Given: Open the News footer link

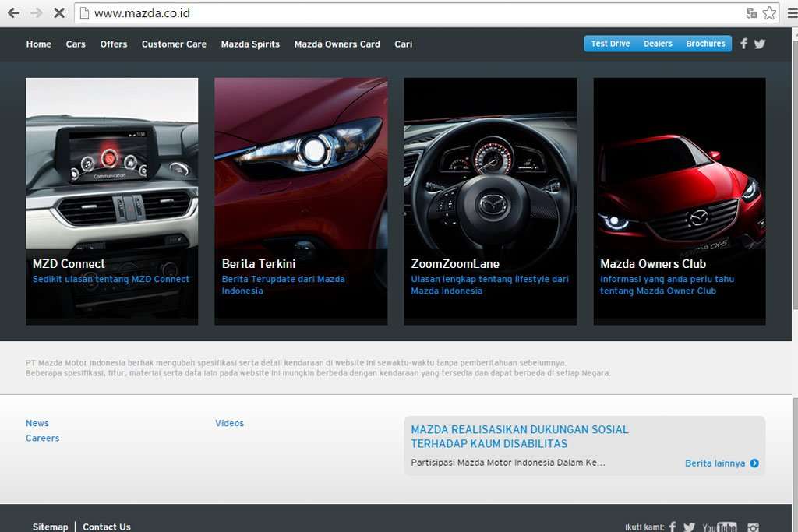Looking at the screenshot, I should tap(37, 423).
